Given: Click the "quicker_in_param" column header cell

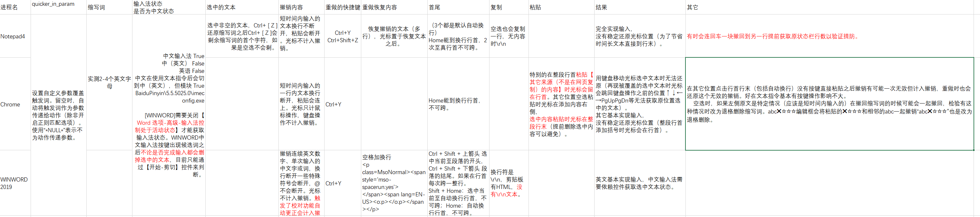Looking at the screenshot, I should tap(59, 7).
